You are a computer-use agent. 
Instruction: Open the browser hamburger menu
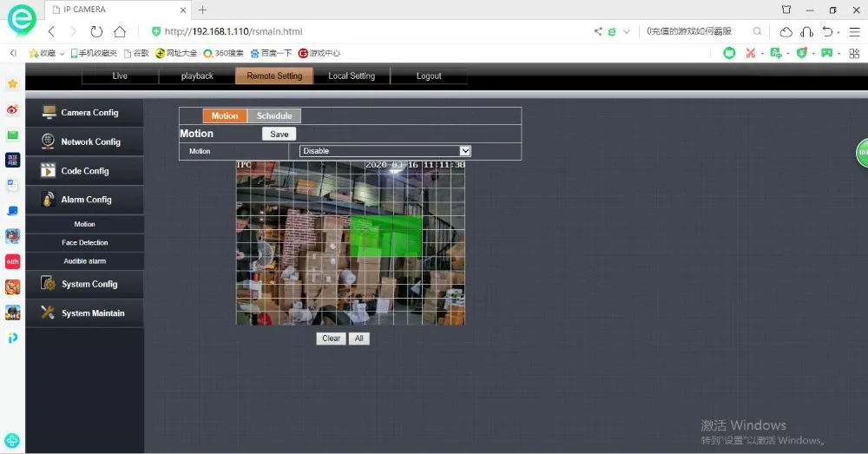(x=855, y=31)
